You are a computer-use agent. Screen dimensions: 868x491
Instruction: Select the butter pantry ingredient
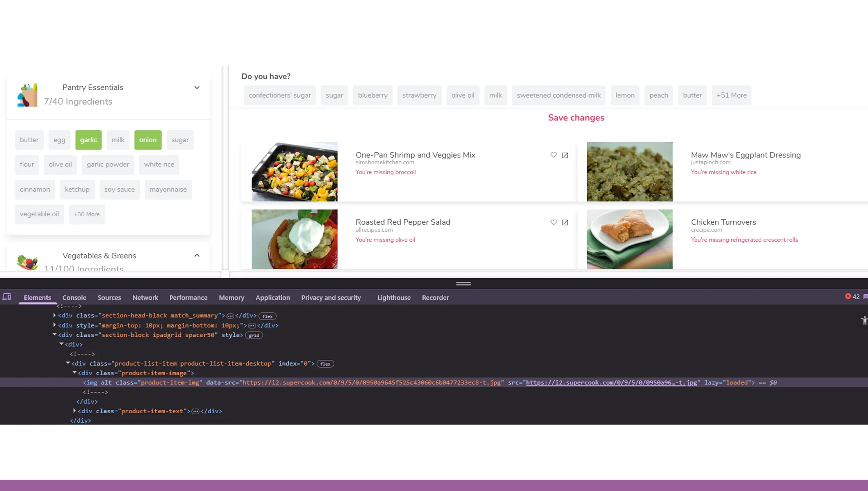(x=29, y=140)
